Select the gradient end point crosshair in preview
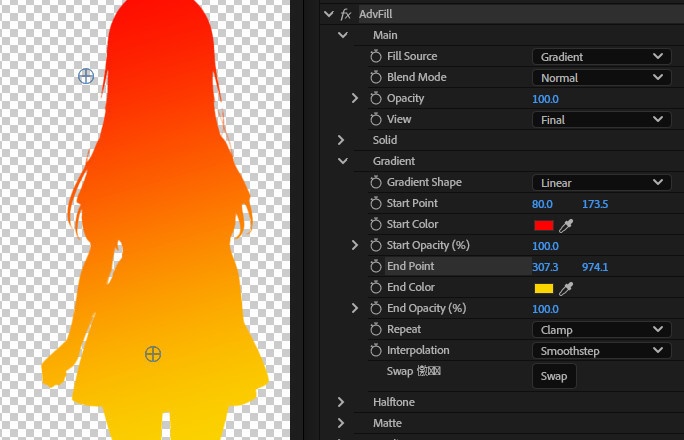 coord(153,354)
